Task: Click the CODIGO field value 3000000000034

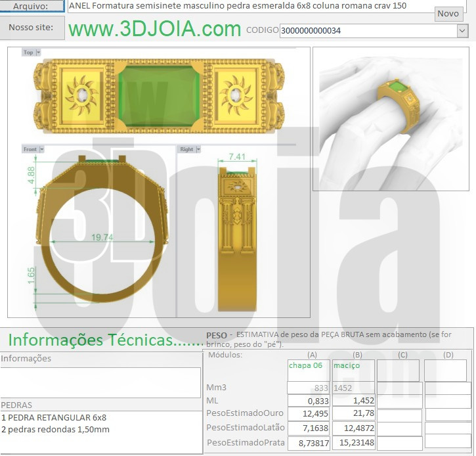Action: click(x=368, y=31)
